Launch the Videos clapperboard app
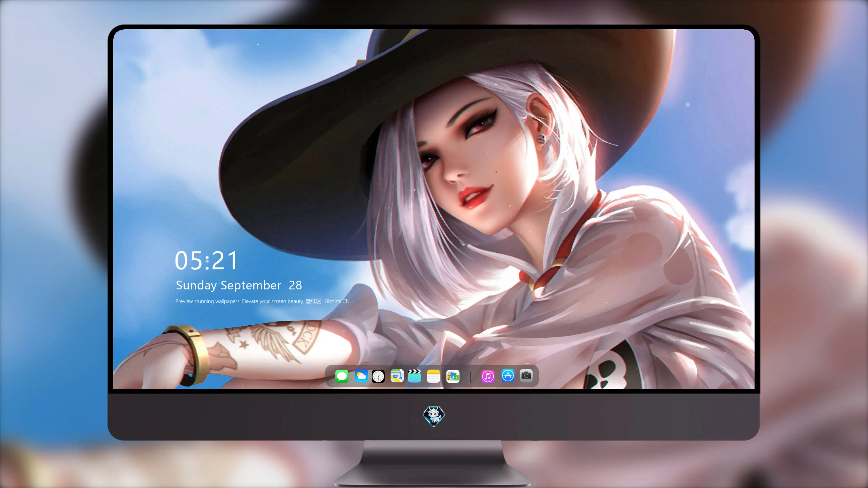868x488 pixels. [x=415, y=376]
